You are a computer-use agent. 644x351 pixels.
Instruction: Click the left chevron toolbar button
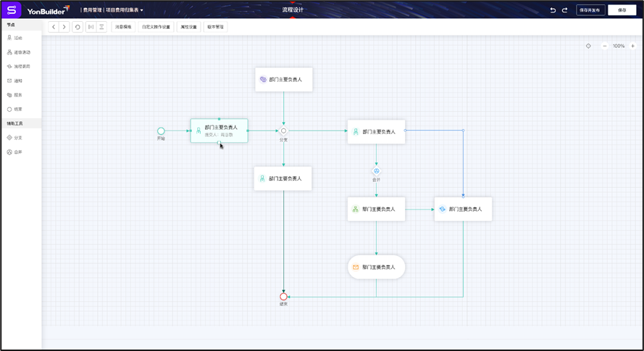point(54,27)
